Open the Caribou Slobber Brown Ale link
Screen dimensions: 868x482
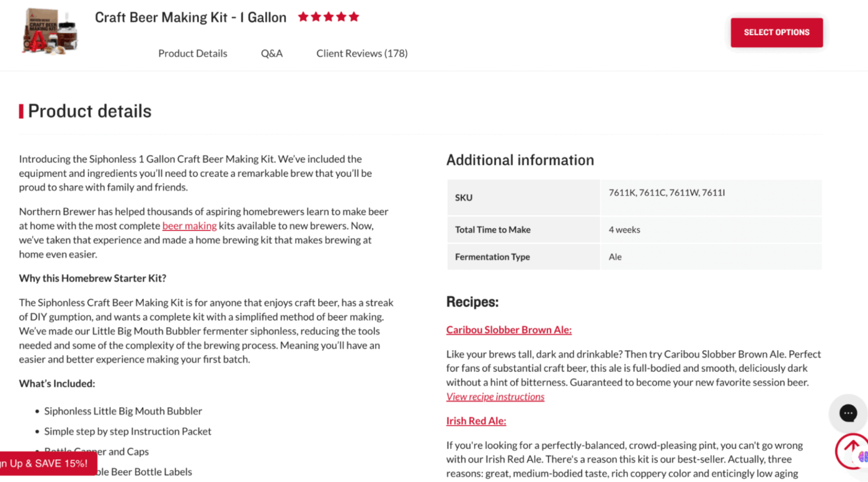[x=508, y=330]
